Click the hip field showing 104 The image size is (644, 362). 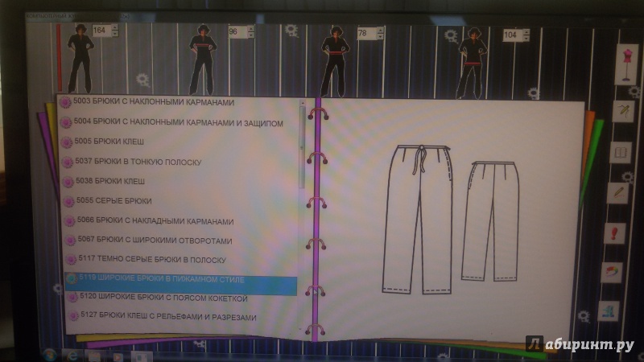tap(513, 35)
